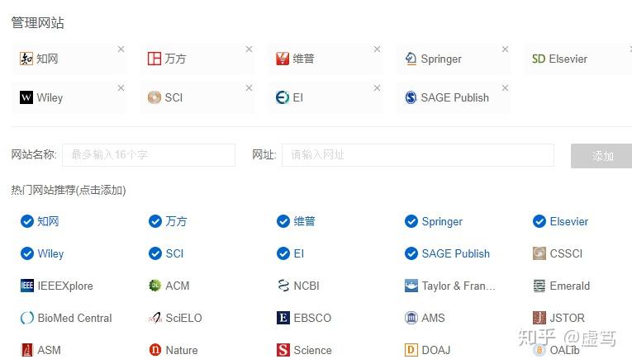
Task: Add SciELO via its icon
Action: coord(155,318)
